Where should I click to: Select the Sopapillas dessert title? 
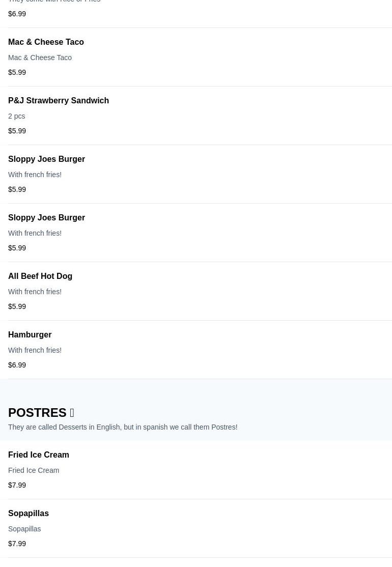point(29,514)
